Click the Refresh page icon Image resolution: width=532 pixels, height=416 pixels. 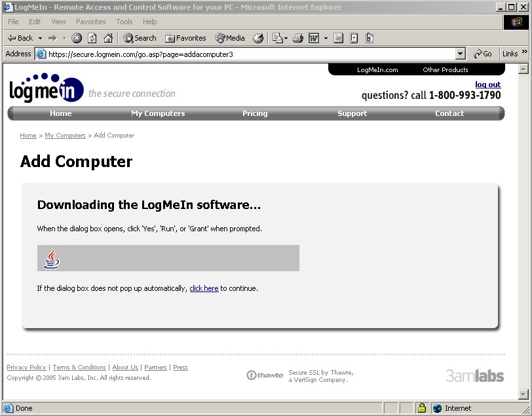92,38
